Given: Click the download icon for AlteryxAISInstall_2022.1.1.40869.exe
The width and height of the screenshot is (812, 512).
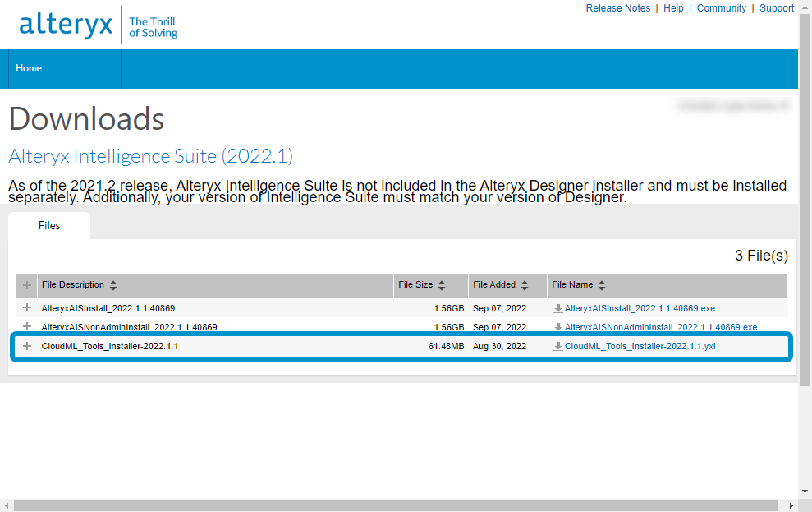Looking at the screenshot, I should click(559, 307).
